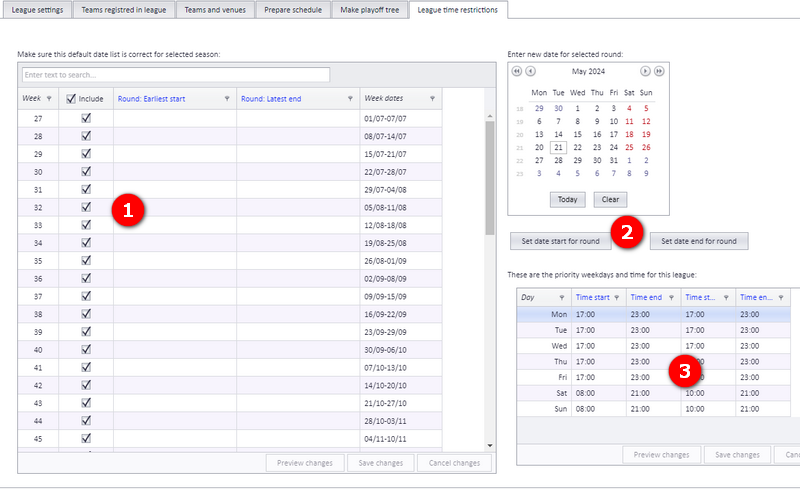Image resolution: width=800 pixels, height=489 pixels.
Task: Click week number 44 cell
Action: tap(38, 421)
